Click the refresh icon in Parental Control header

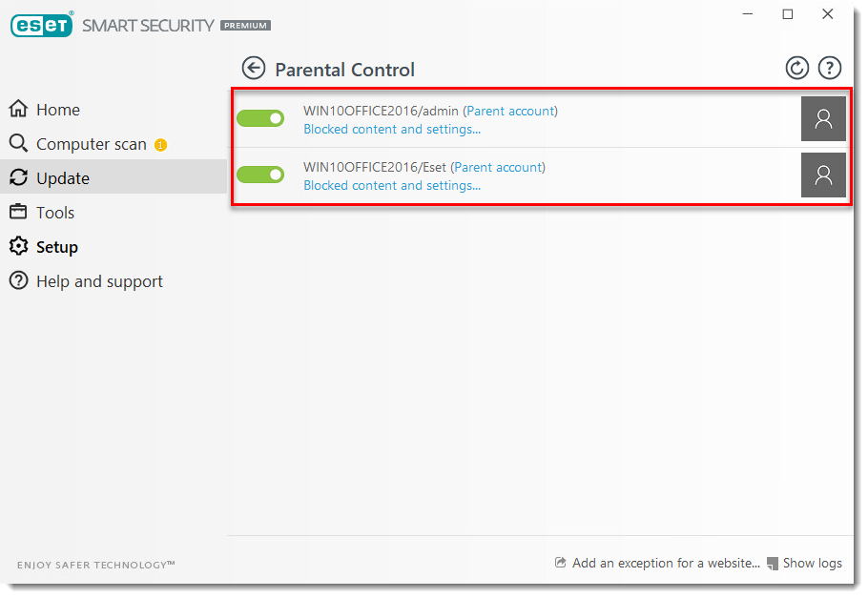point(796,68)
